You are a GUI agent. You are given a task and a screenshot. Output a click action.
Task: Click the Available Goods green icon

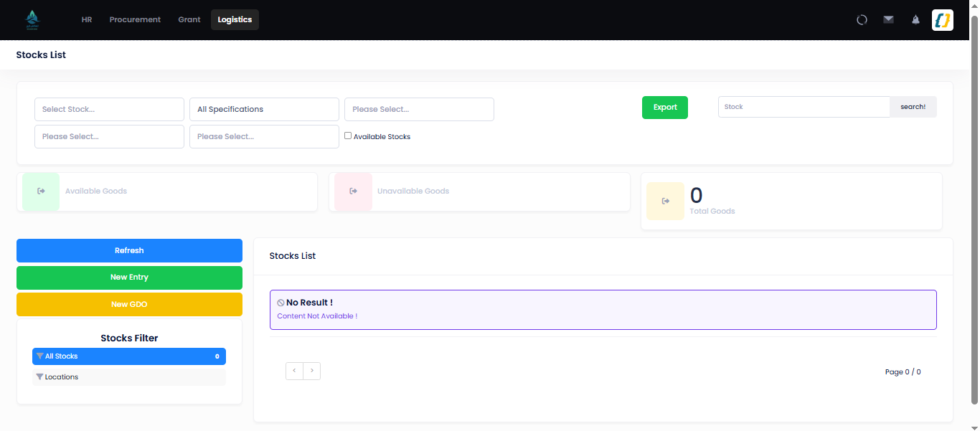pyautogui.click(x=41, y=191)
